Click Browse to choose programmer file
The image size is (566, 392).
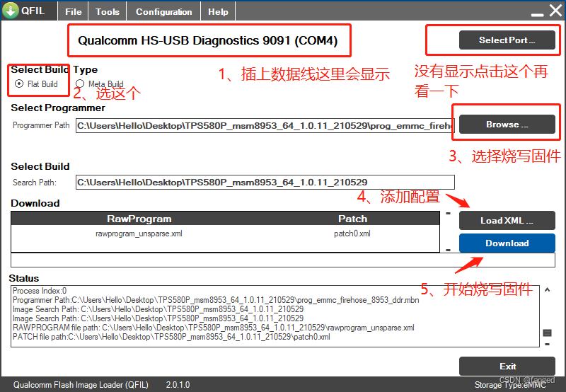pos(507,124)
